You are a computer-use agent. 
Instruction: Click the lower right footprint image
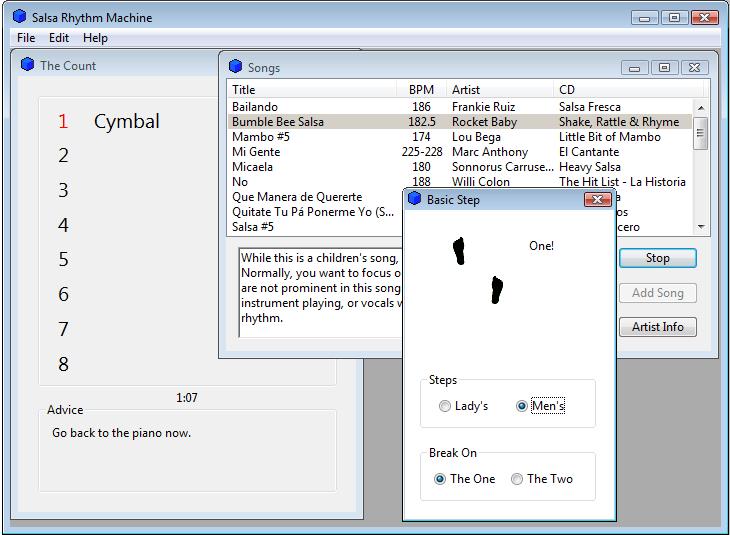click(x=497, y=289)
